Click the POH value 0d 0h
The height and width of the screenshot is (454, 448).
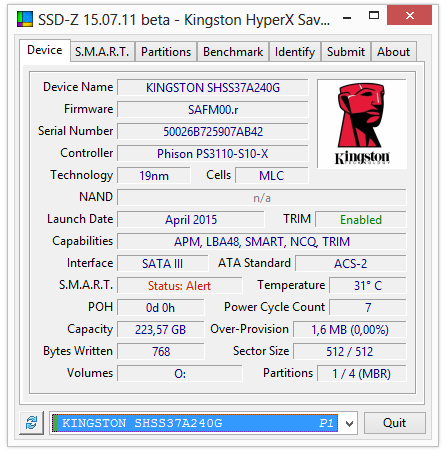click(x=160, y=308)
